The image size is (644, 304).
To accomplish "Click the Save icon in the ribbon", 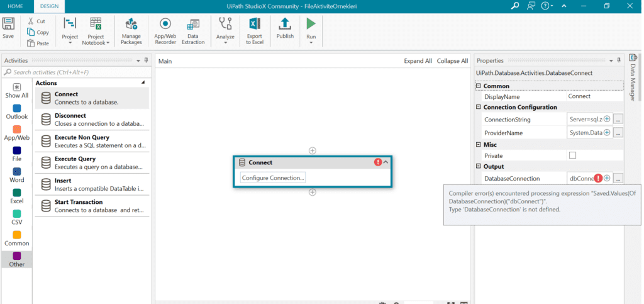I will pos(9,28).
